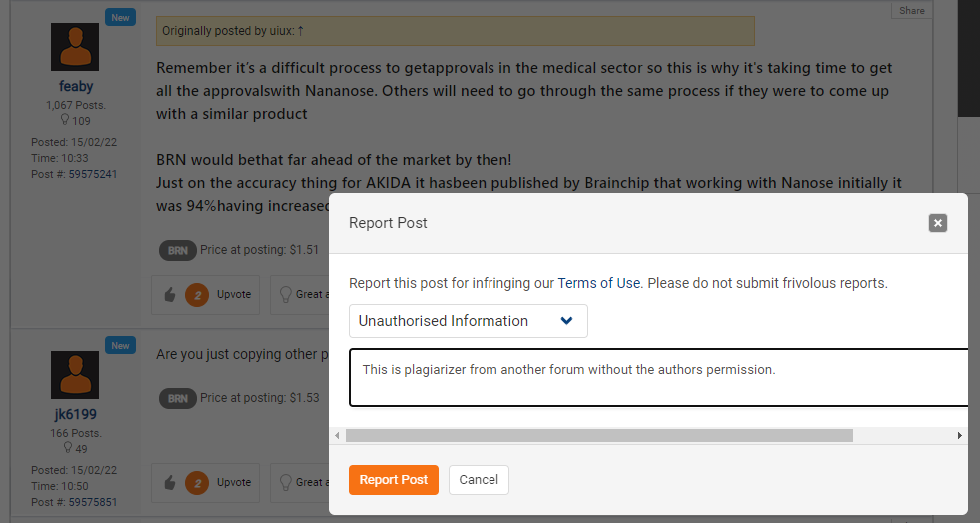Click the left arrow of the horizontal scrollbar
980x523 pixels.
pos(337,435)
